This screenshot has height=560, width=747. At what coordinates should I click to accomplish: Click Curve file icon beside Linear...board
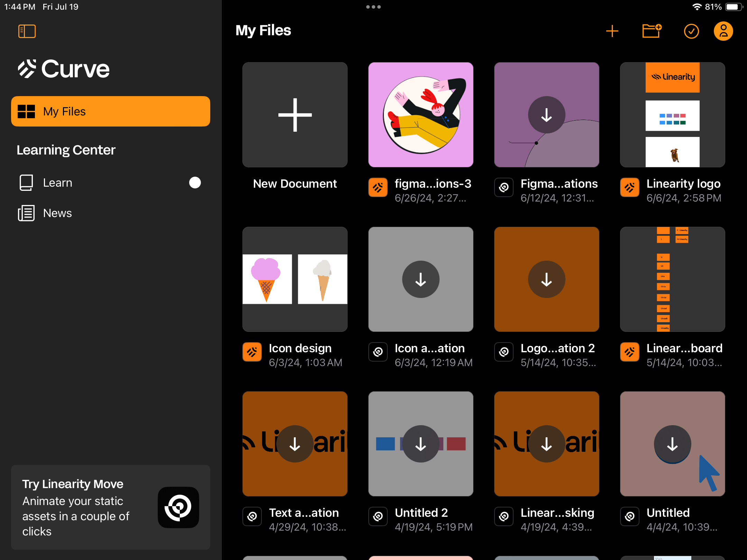630,352
